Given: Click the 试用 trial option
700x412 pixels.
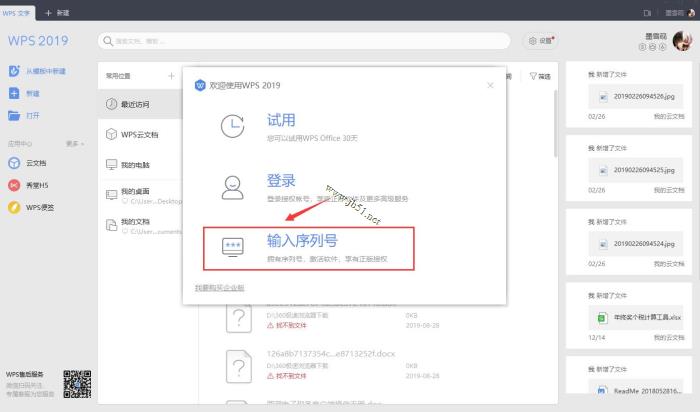Looking at the screenshot, I should (281, 120).
